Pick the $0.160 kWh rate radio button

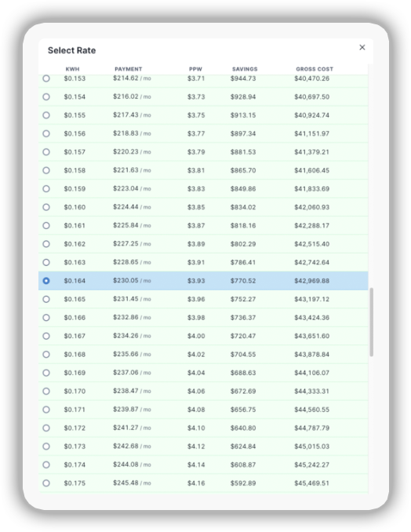[x=46, y=207]
